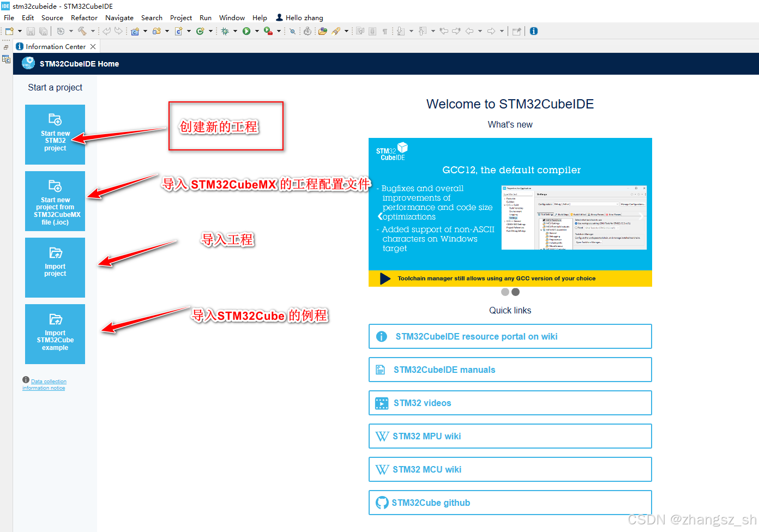This screenshot has width=759, height=532.
Task: Click the Skip All Breakpoints icon
Action: (x=292, y=31)
